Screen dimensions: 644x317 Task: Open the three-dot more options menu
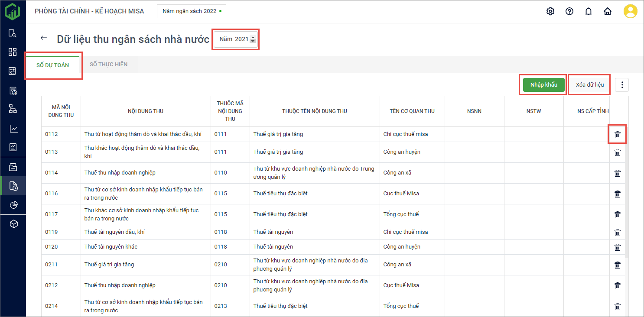tap(622, 85)
